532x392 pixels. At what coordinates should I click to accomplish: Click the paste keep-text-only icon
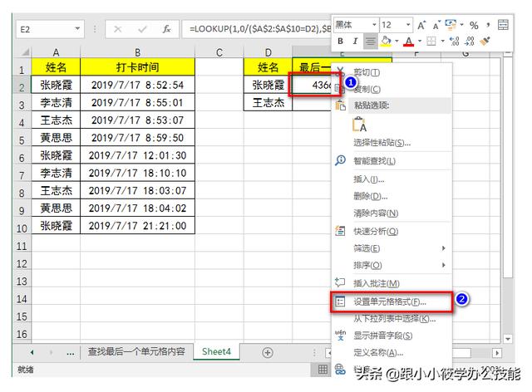click(359, 124)
